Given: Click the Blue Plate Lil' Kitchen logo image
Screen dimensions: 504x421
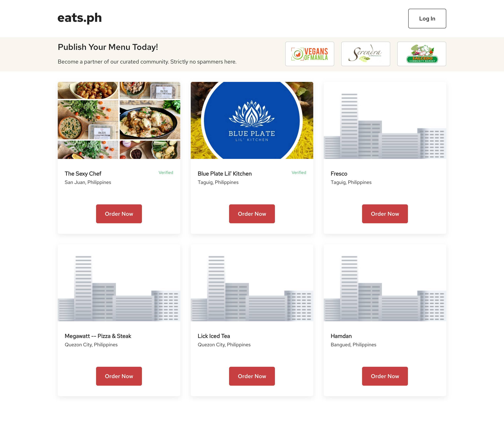Looking at the screenshot, I should click(252, 120).
